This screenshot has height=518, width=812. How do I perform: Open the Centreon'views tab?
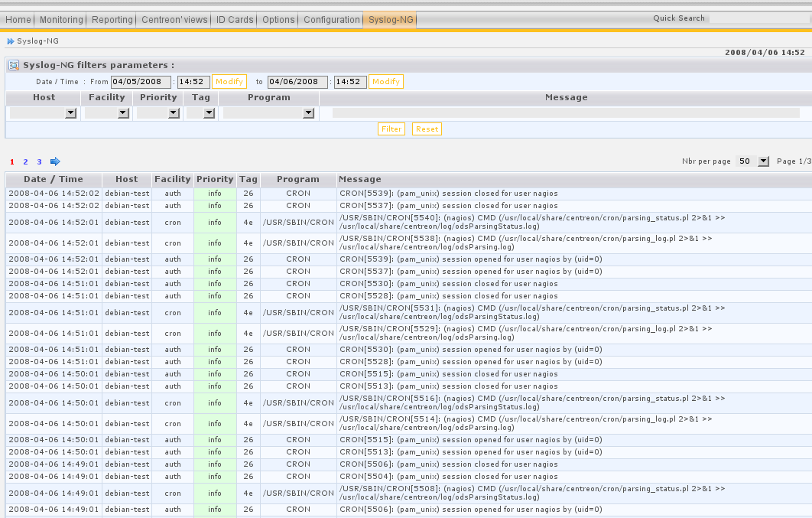click(x=174, y=20)
